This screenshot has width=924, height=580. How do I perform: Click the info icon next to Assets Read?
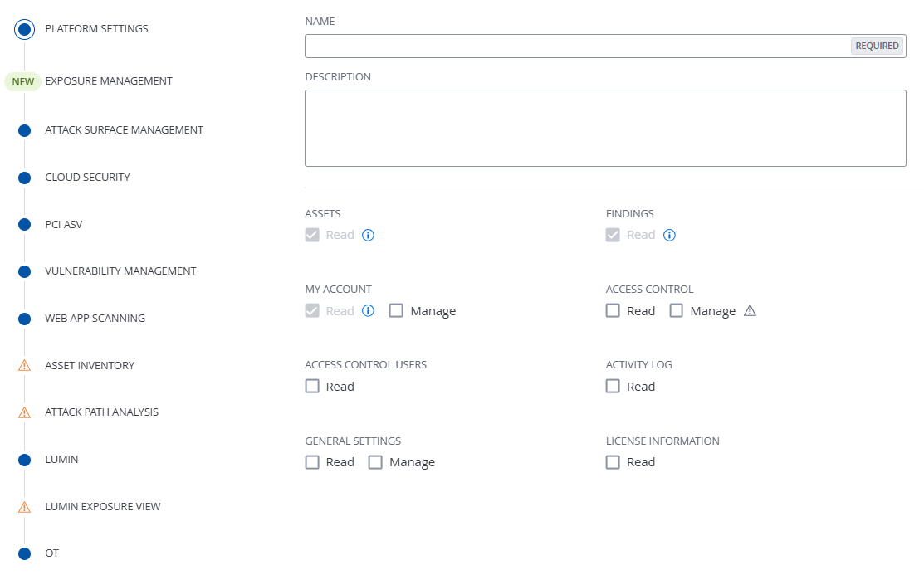369,235
